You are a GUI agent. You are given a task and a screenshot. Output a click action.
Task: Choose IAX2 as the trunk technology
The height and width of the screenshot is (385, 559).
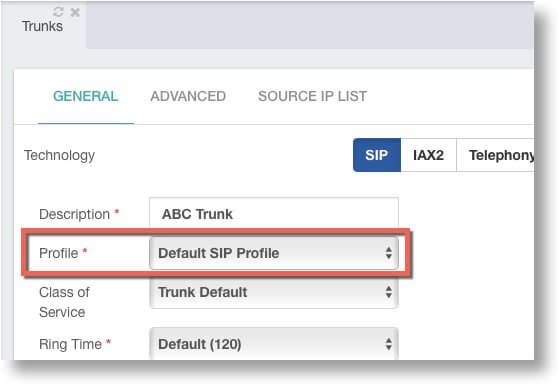429,155
